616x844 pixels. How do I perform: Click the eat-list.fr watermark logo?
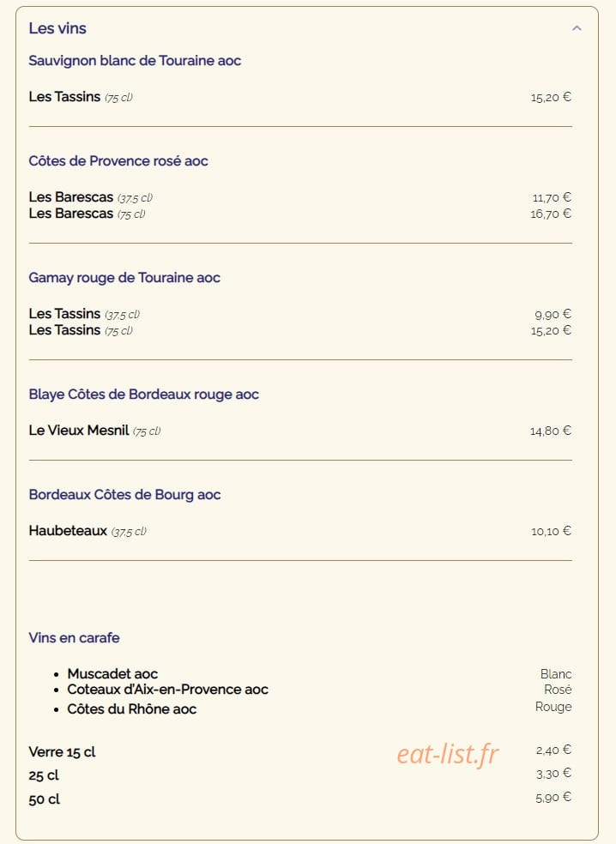[448, 754]
